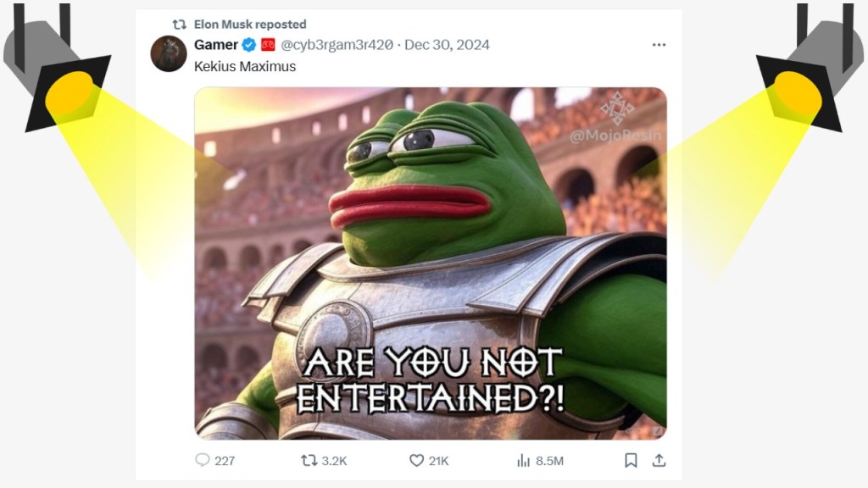Viewport: 868px width, 488px height.
Task: Click the blue verified badge
Action: [249, 45]
